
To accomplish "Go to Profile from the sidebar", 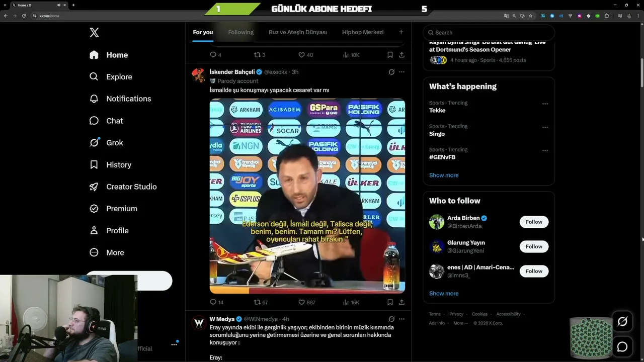I will 109,230.
